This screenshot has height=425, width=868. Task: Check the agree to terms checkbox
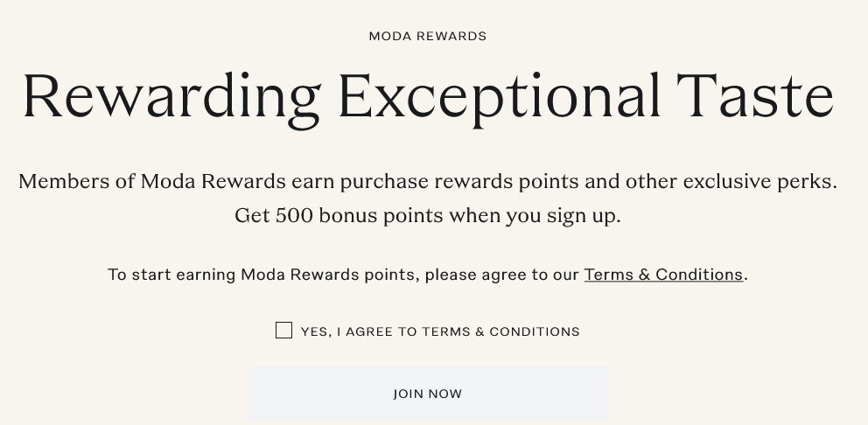click(283, 330)
